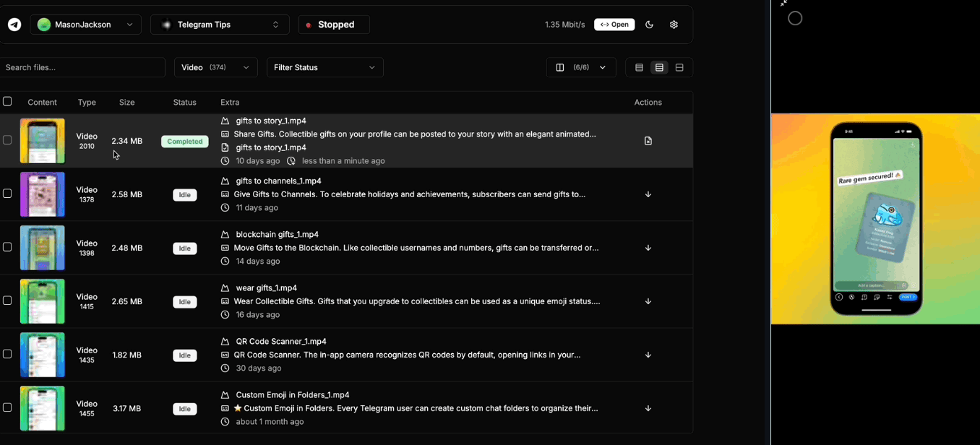Open the MasonJackson account dropdown
The image size is (980, 445).
point(86,25)
